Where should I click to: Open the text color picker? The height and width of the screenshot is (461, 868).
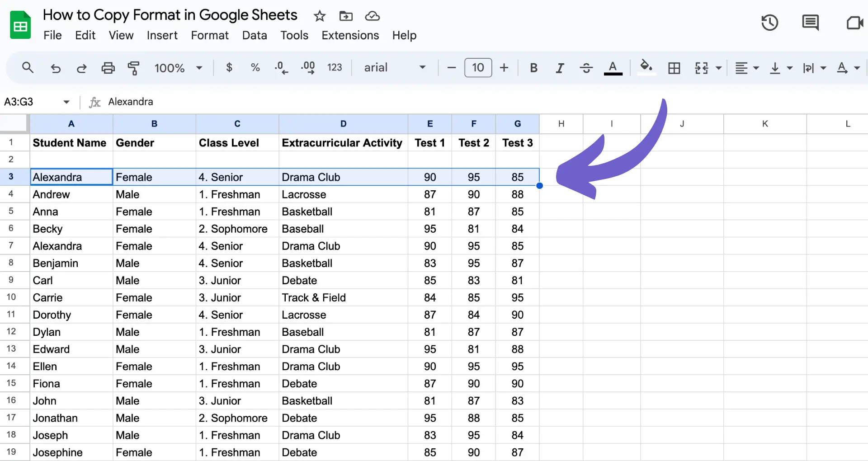[613, 68]
